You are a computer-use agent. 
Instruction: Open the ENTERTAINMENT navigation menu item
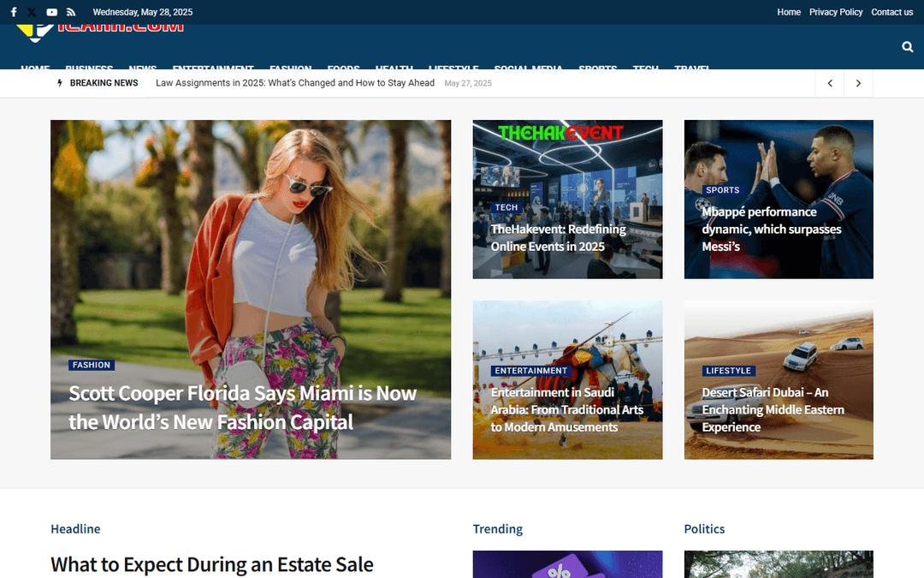click(x=213, y=67)
